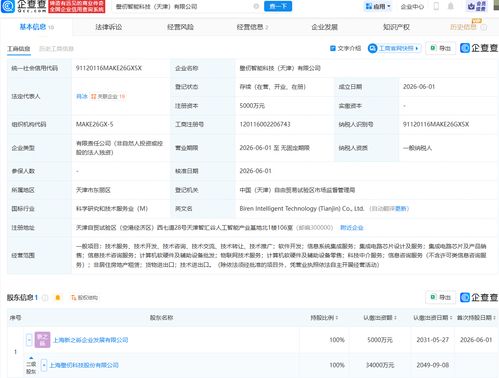This screenshot has height=378, width=499.
Task: Click the organization code MAKE26GX-5
Action: pyautogui.click(x=95, y=124)
